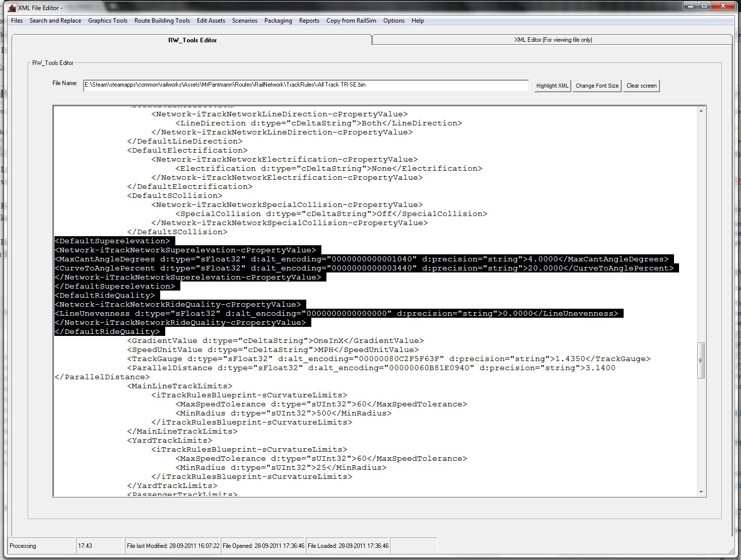The width and height of the screenshot is (741, 560).
Task: Click the 17:43 time in status bar
Action: tap(100, 546)
